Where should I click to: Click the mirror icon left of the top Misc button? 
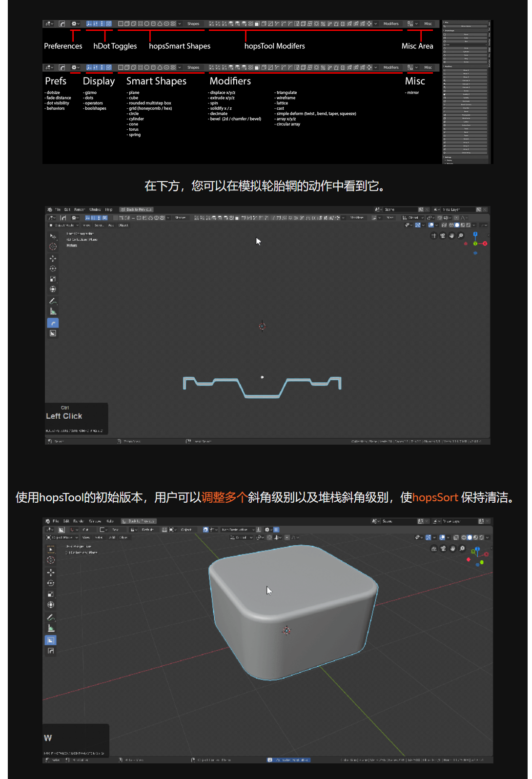point(410,23)
